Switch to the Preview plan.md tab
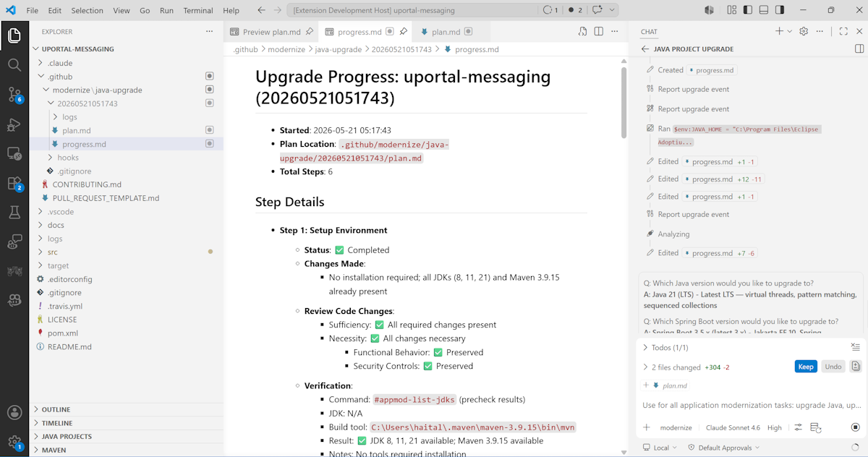Screen dimensions: 868x457 point(271,32)
